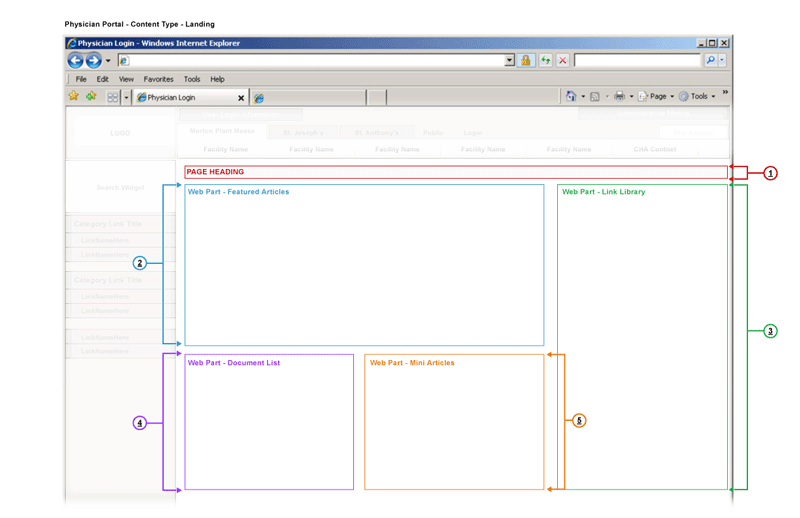Stop loading with the red X icon
The height and width of the screenshot is (518, 800).
point(563,60)
